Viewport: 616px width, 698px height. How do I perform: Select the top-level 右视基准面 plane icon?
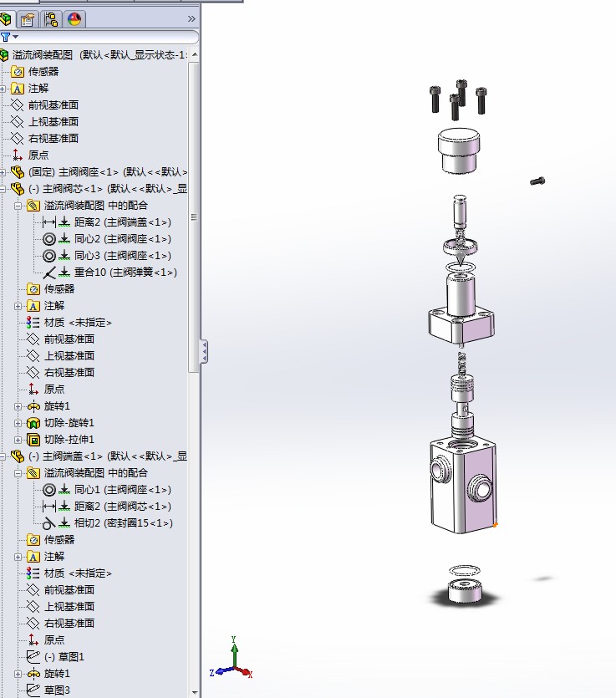pos(17,139)
